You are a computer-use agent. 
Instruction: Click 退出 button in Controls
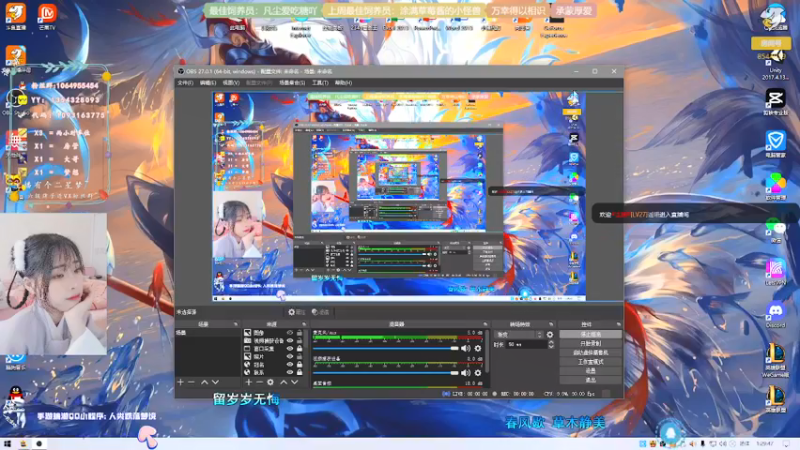(590, 380)
